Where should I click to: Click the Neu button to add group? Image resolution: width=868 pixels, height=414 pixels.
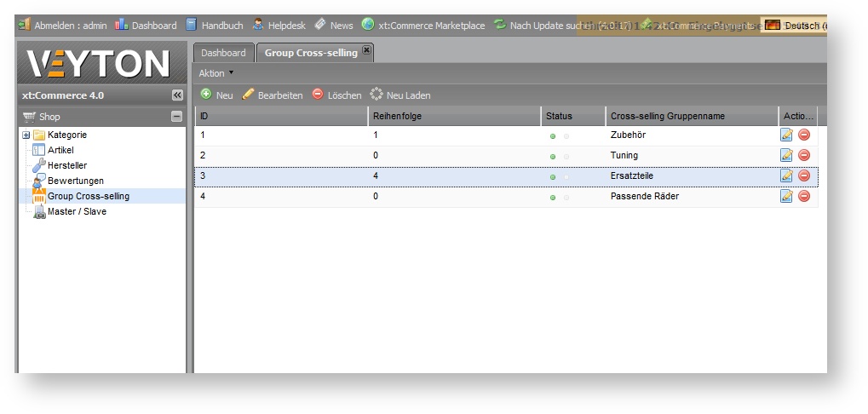coord(216,95)
